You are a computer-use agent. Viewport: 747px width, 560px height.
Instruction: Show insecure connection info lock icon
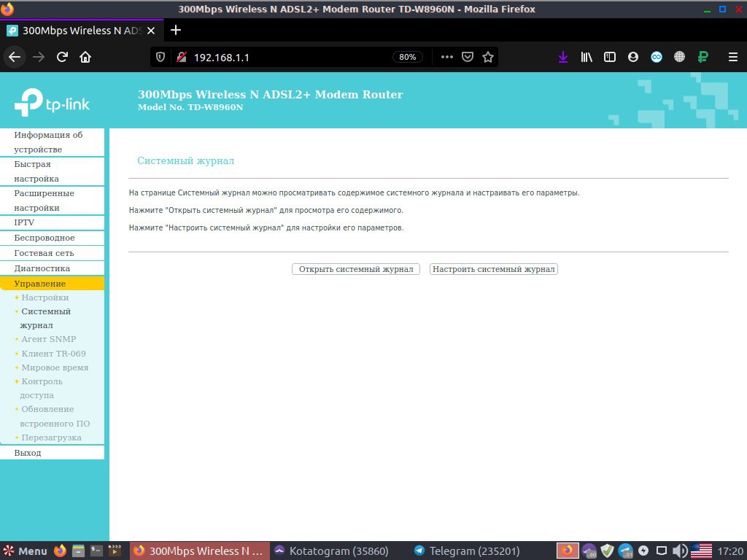click(x=181, y=57)
